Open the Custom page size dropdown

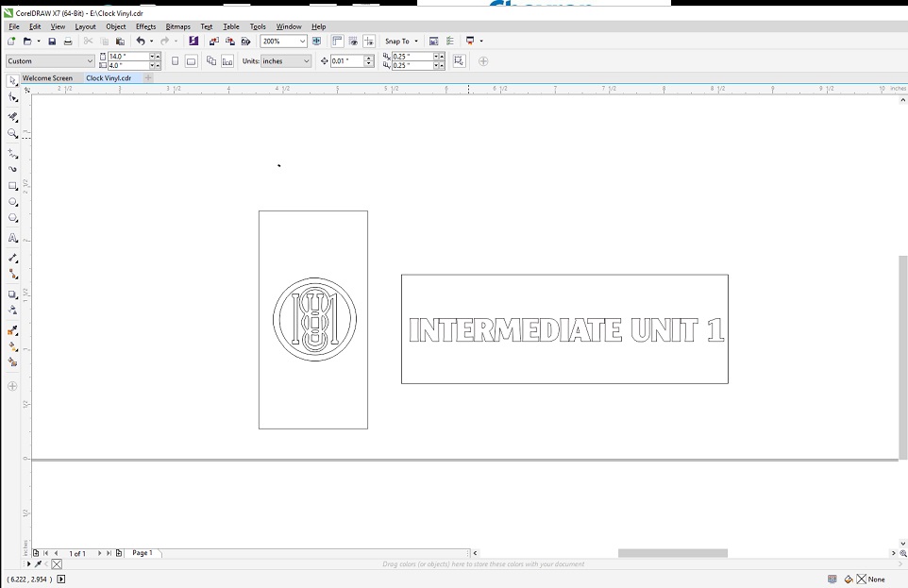pyautogui.click(x=90, y=60)
